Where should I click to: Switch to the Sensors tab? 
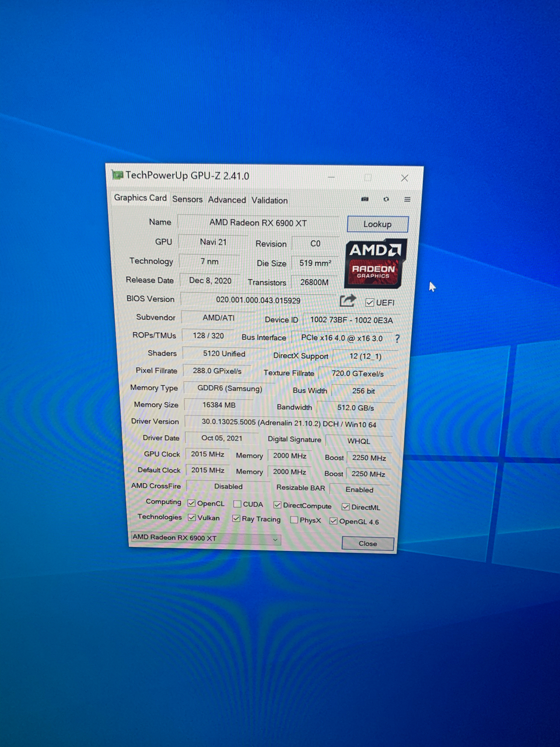187,200
